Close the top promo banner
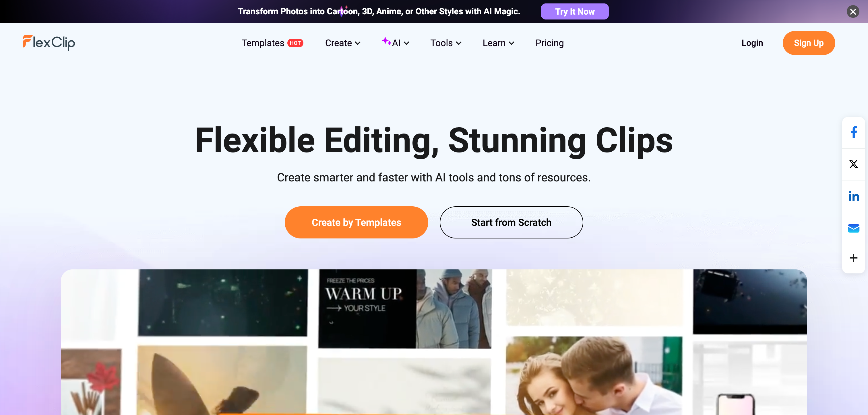 pos(853,12)
